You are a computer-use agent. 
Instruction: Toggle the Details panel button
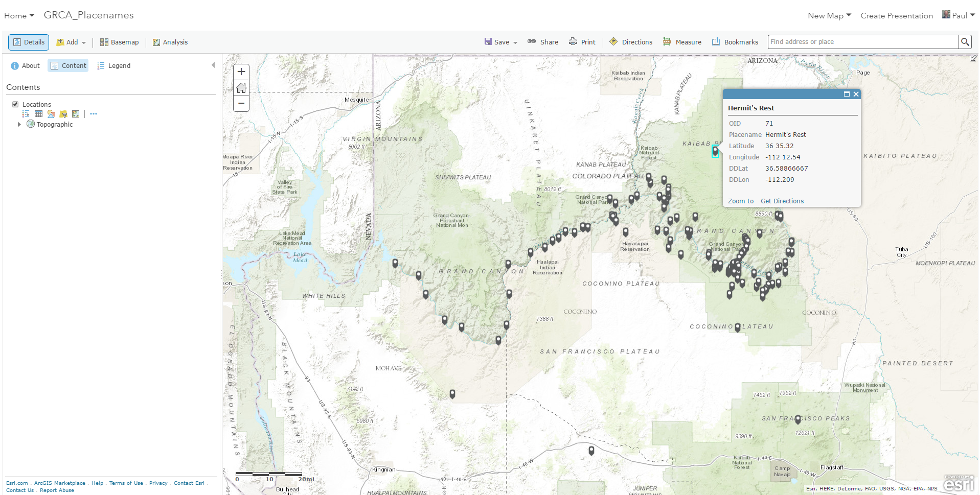29,42
